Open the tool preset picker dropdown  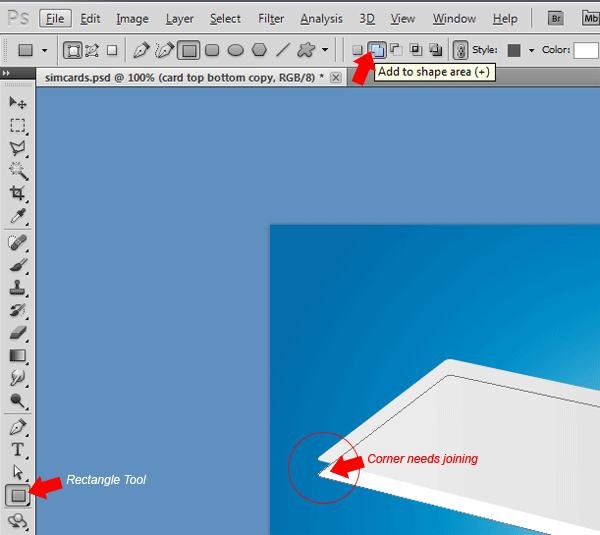coord(45,50)
